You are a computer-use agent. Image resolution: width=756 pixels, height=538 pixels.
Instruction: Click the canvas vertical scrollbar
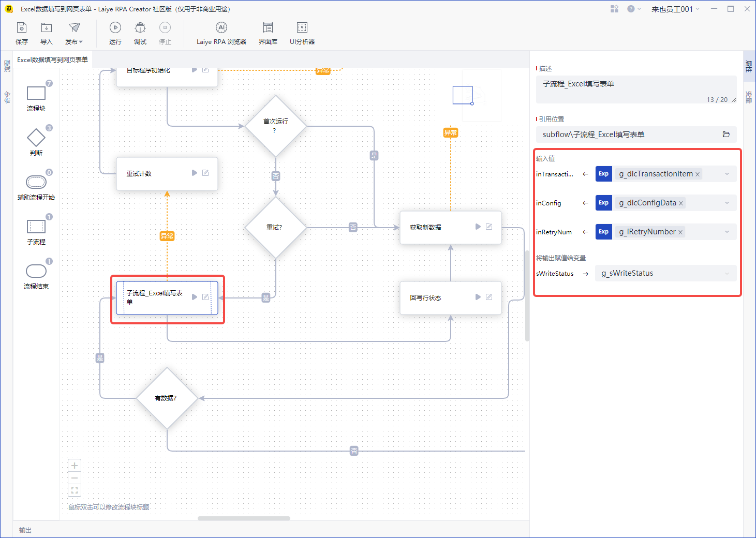527,296
